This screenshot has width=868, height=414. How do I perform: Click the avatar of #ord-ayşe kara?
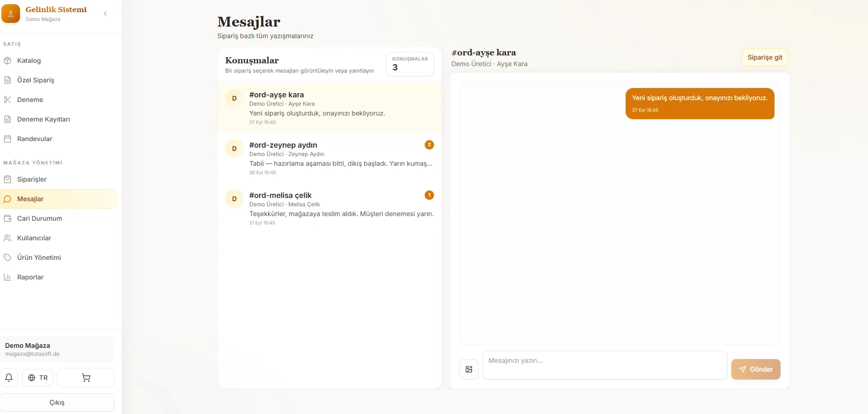[x=234, y=98]
